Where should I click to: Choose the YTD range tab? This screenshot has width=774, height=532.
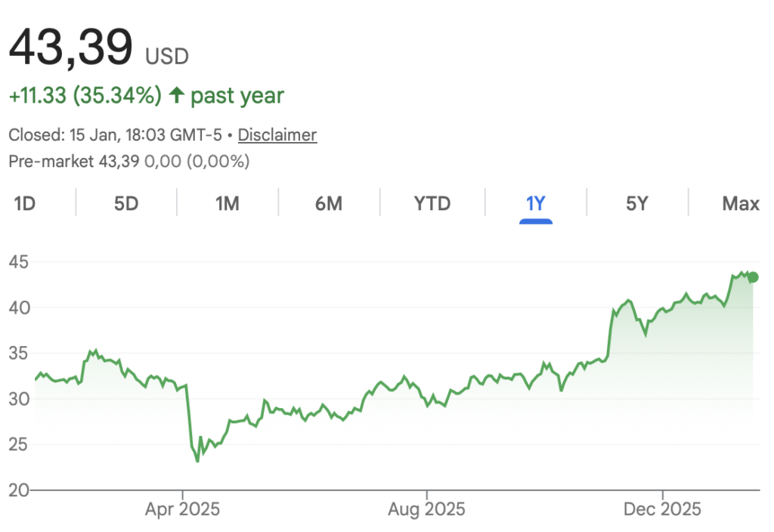pos(432,203)
